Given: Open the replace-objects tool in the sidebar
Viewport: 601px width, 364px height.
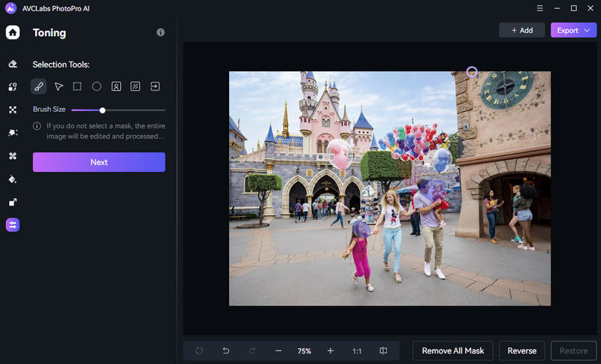Looking at the screenshot, I should click(x=13, y=87).
